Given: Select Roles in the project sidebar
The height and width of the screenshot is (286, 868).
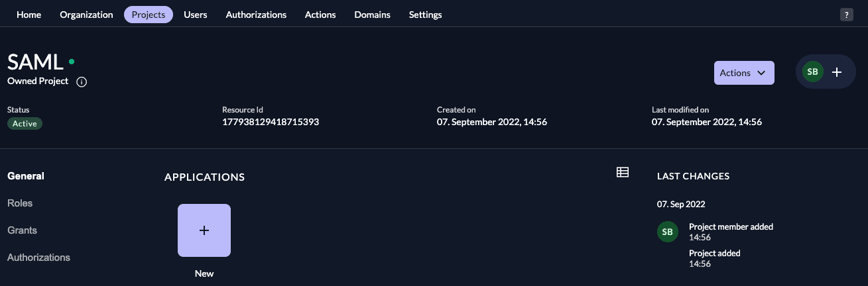Looking at the screenshot, I should pos(20,203).
